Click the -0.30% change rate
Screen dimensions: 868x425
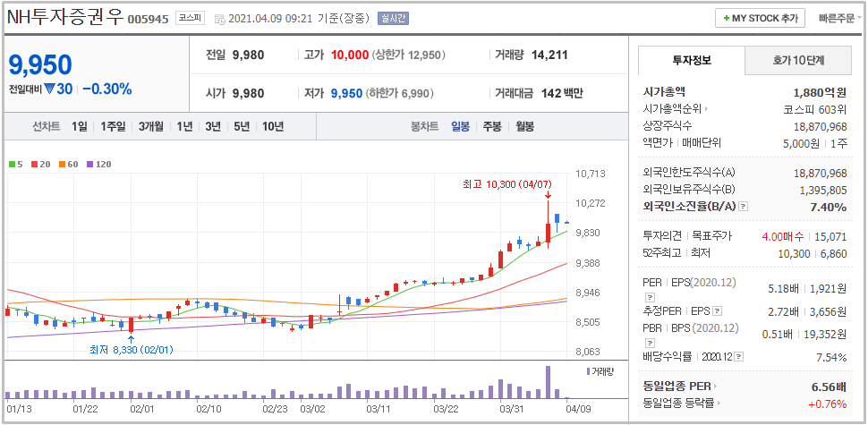108,89
